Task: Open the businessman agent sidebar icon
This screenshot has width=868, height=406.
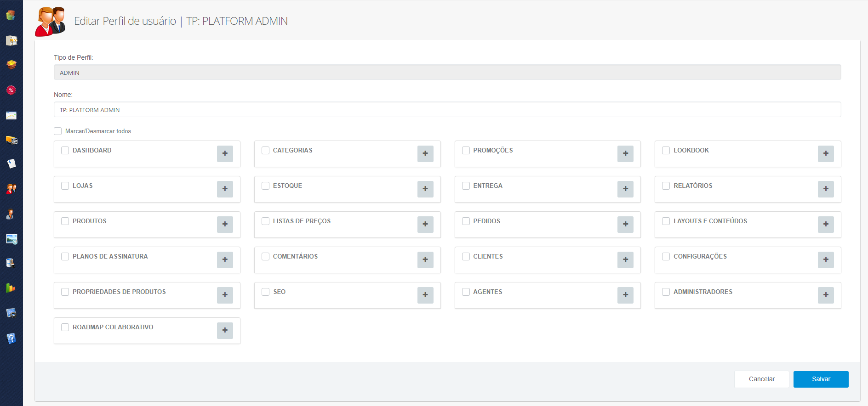Action: tap(11, 214)
